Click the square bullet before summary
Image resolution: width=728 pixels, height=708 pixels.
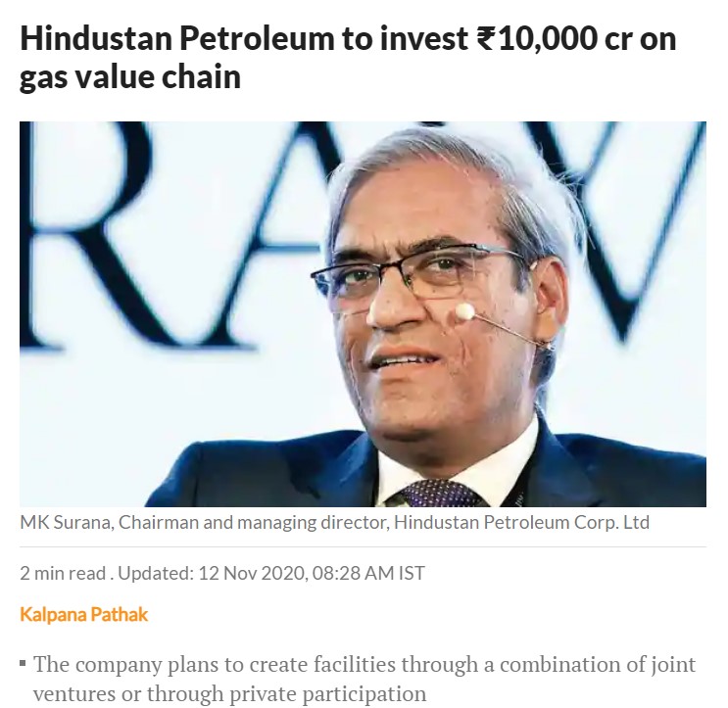click(23, 665)
